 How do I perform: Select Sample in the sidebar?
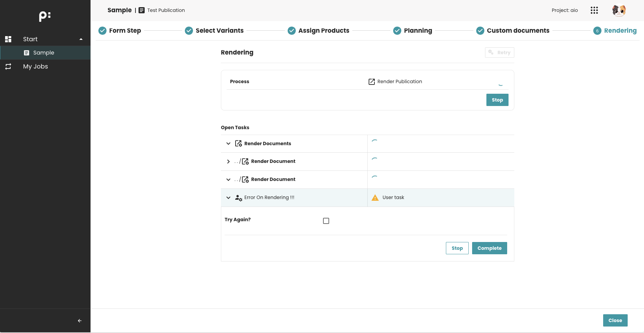44,53
